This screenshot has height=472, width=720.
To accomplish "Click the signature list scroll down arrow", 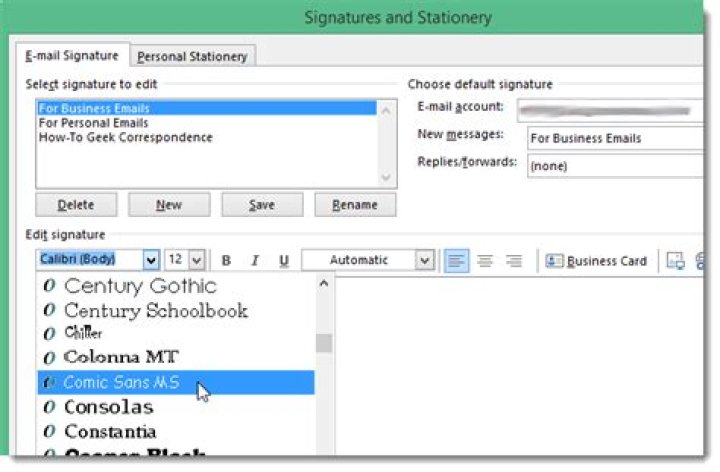I will point(386,177).
